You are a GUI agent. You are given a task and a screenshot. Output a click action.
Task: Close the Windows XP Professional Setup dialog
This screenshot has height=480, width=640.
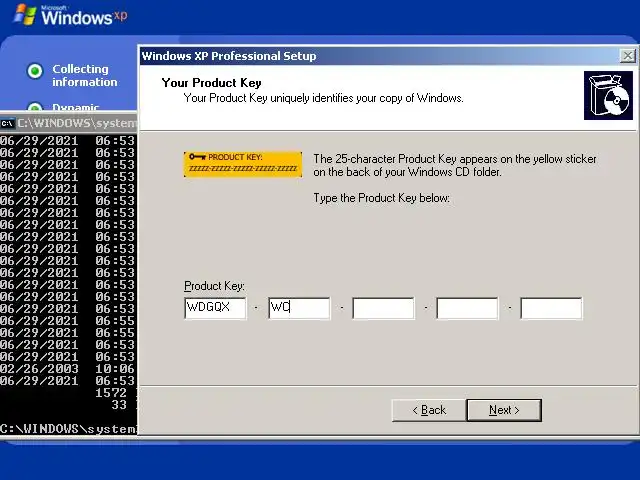(627, 56)
